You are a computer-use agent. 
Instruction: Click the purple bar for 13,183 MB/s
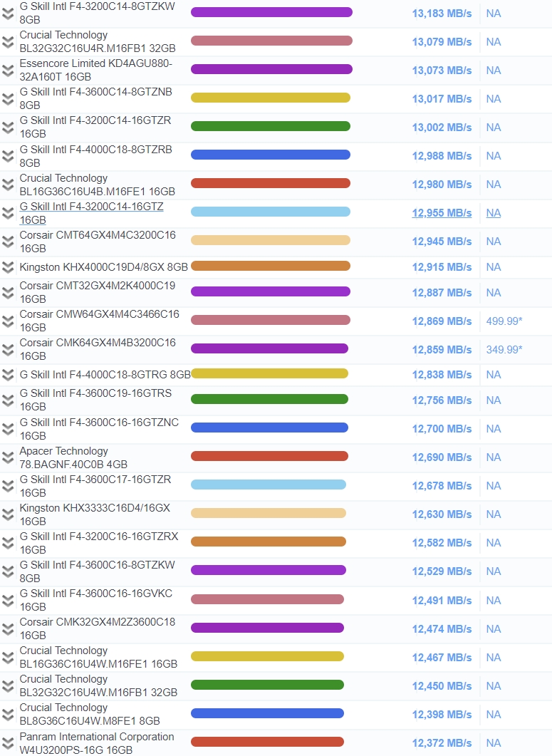(x=271, y=13)
